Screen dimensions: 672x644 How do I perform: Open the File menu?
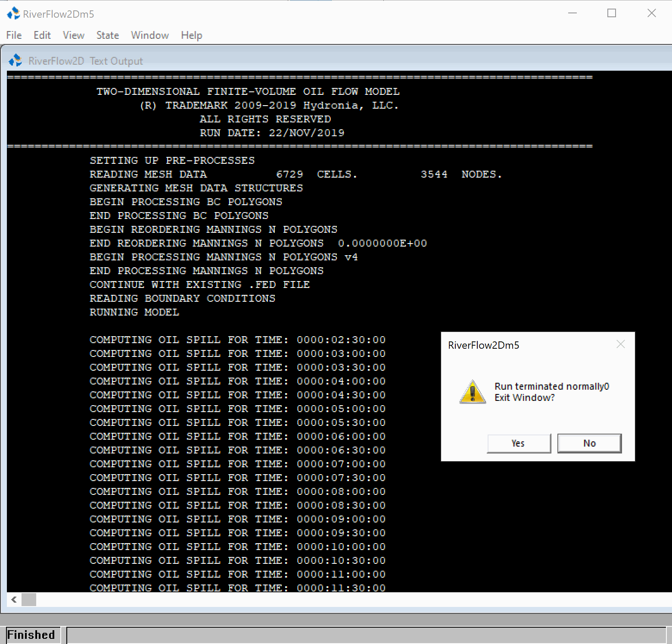pyautogui.click(x=14, y=35)
